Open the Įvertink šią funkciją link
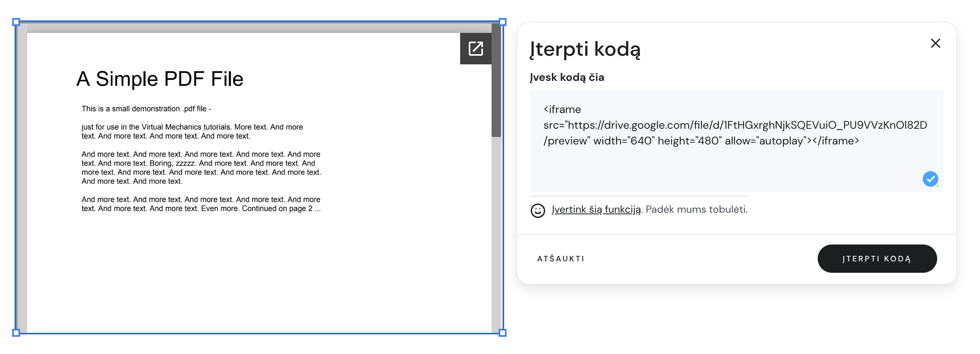 (596, 210)
